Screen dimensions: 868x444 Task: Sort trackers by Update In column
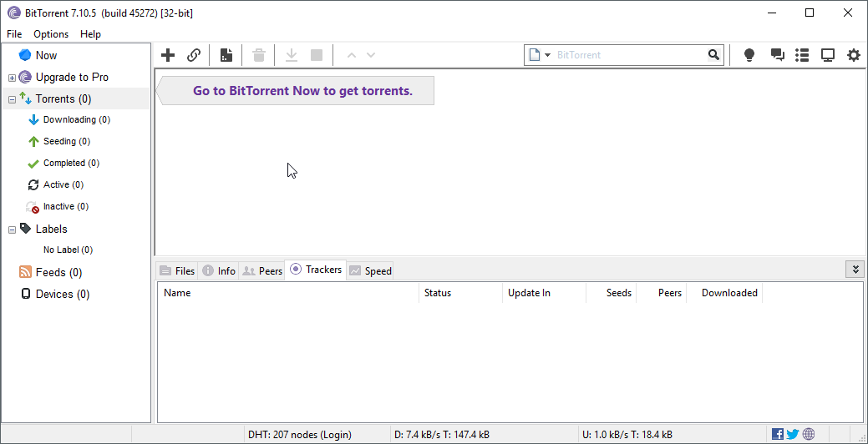coord(544,292)
